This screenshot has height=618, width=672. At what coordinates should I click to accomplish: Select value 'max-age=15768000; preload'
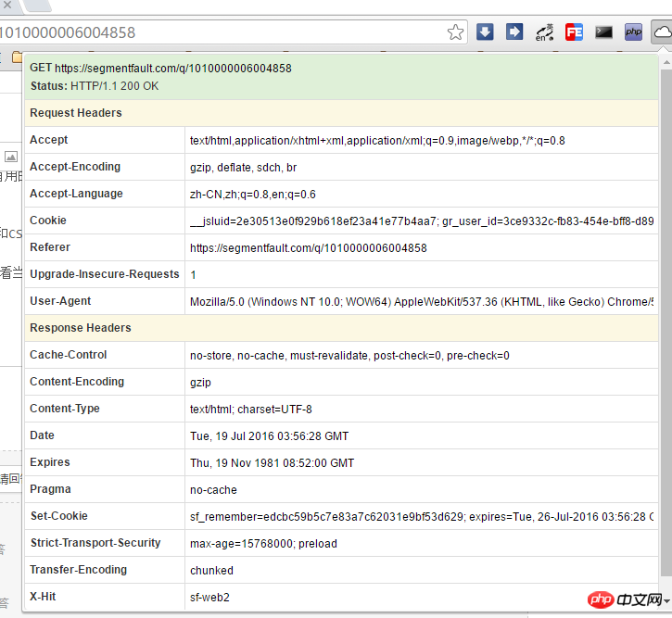point(263,544)
